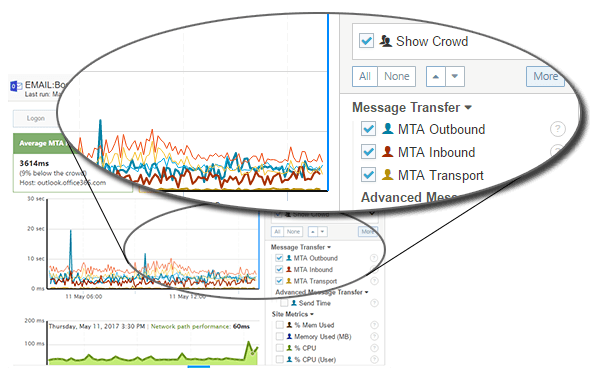The height and width of the screenshot is (380, 590).
Task: Open help for small MTA Transport row
Action: 374,281
